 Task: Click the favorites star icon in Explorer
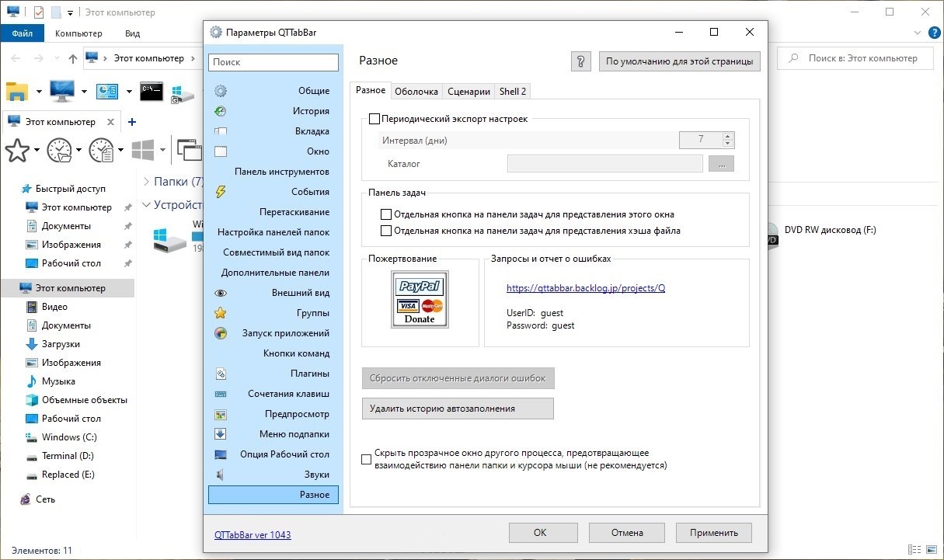tap(17, 150)
